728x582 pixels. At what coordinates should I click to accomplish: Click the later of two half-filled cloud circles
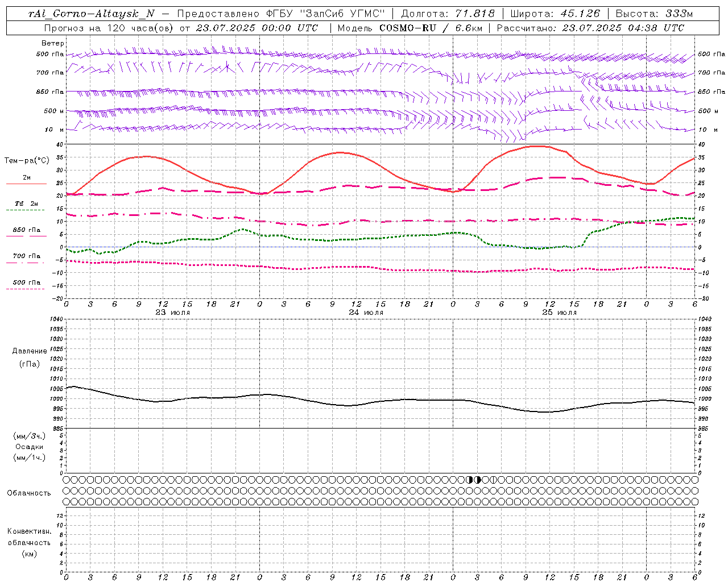[477, 480]
